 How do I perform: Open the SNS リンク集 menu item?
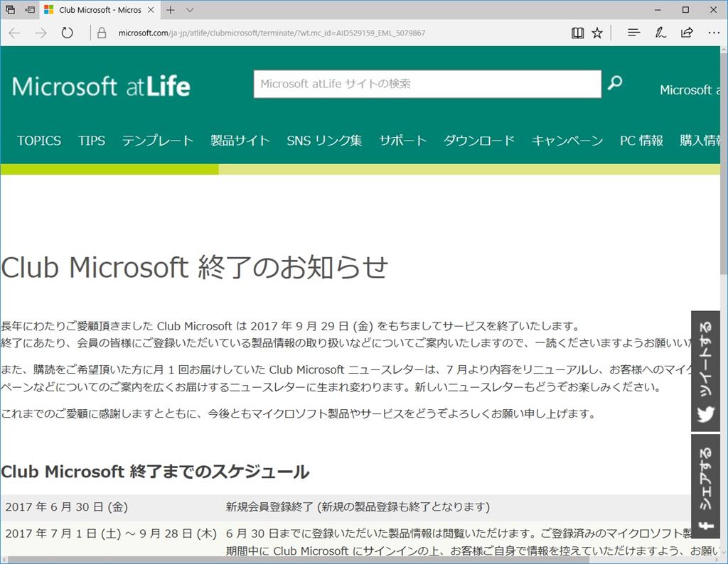(x=324, y=141)
